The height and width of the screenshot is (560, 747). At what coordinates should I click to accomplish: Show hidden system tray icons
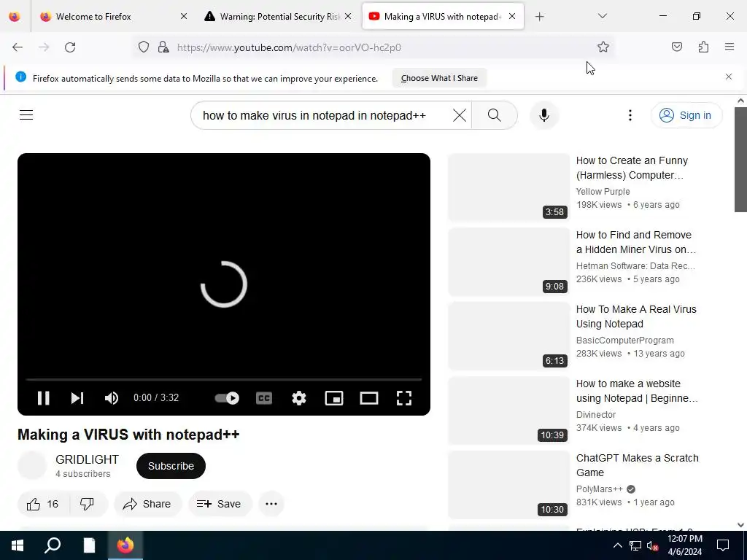click(x=617, y=545)
